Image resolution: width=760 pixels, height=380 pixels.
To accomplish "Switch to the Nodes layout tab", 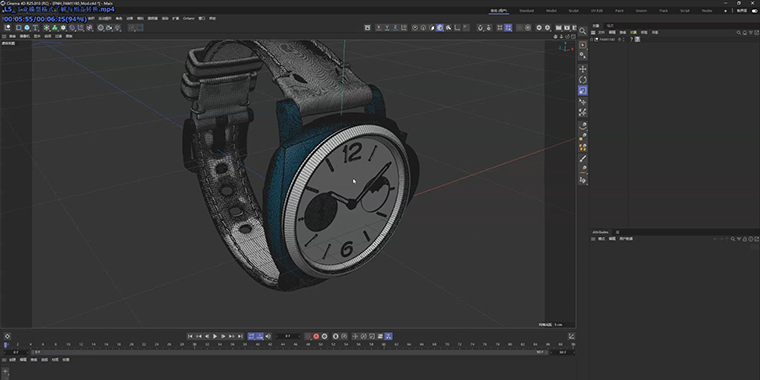I will (707, 10).
